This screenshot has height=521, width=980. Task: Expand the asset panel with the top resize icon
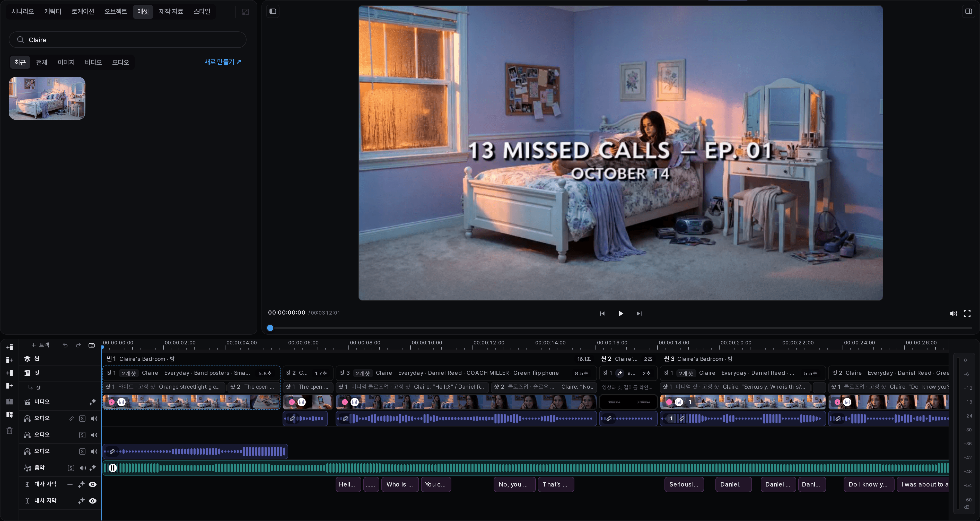245,12
